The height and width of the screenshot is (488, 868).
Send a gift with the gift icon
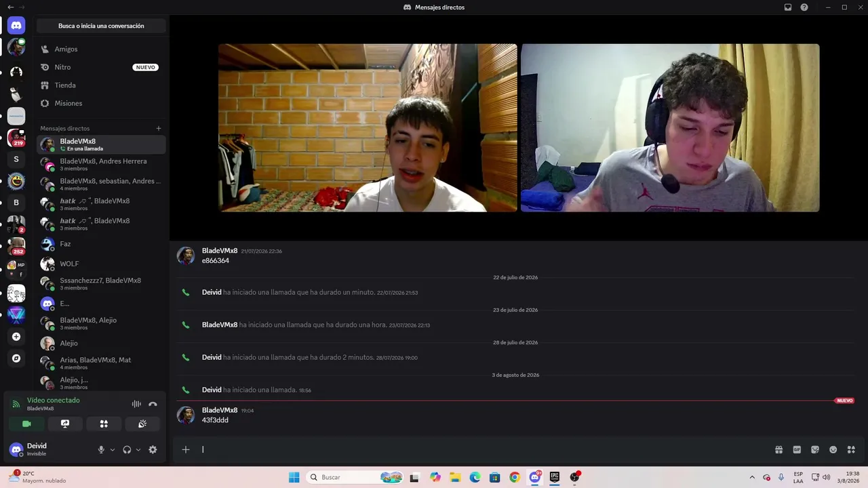point(778,449)
